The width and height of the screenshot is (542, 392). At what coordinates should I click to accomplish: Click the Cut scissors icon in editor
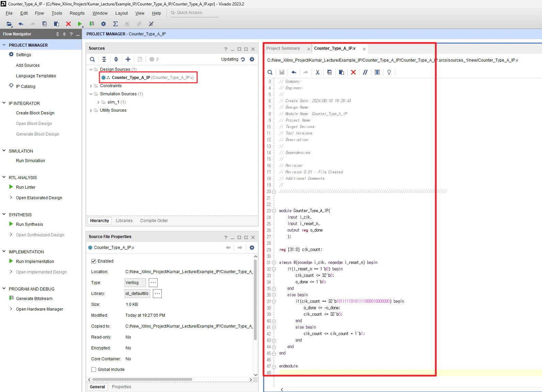point(318,72)
